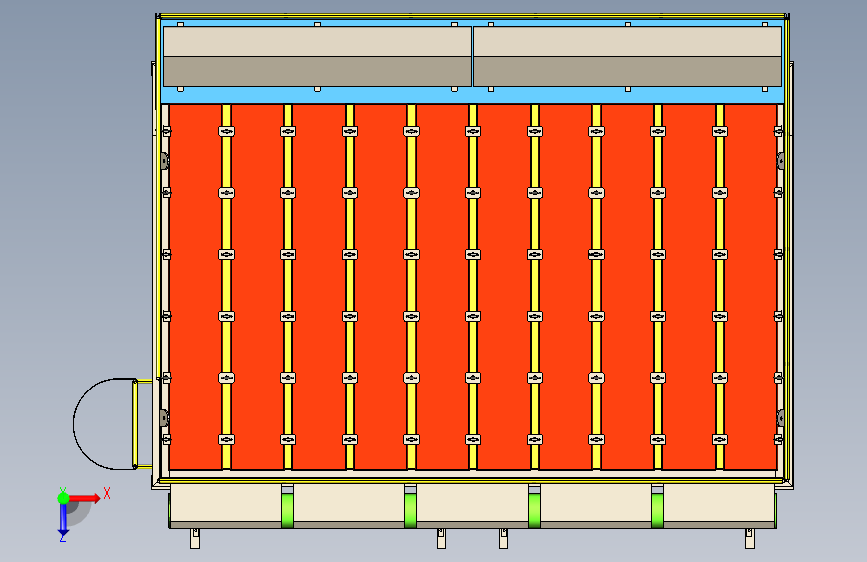This screenshot has width=867, height=562.
Task: Select the light blue strip below the top panels
Action: (473, 95)
